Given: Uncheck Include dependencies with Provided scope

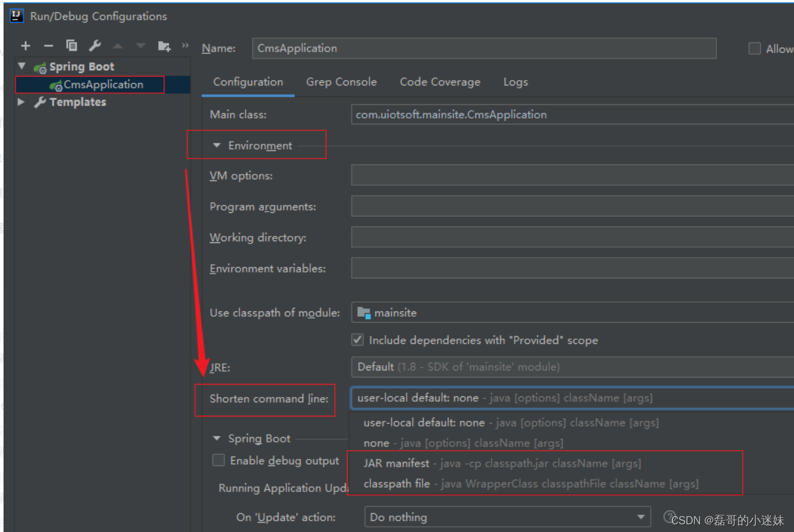Looking at the screenshot, I should (357, 340).
